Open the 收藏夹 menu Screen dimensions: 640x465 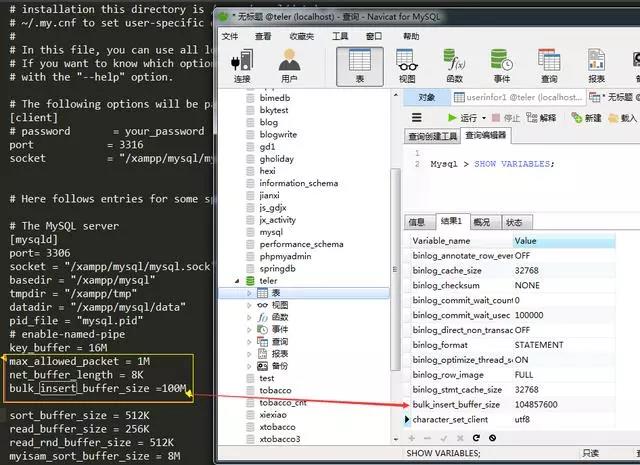pyautogui.click(x=302, y=36)
